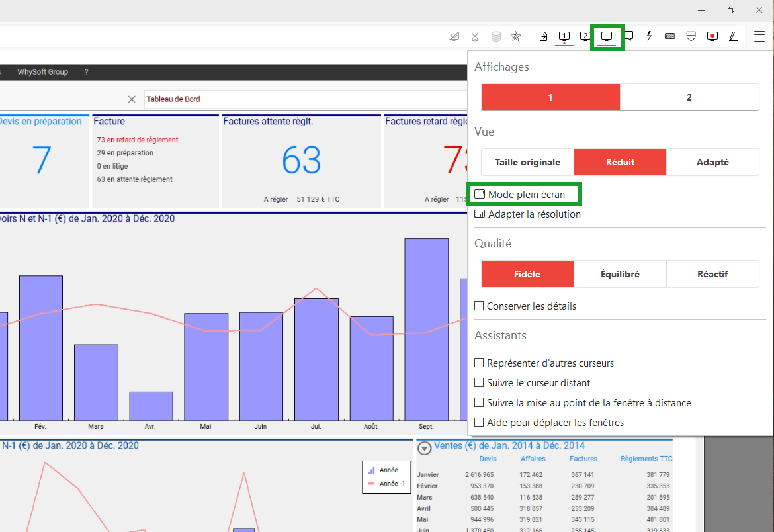The height and width of the screenshot is (532, 774).
Task: Enable Aide pour déplacer les fenêtres
Action: (x=480, y=423)
